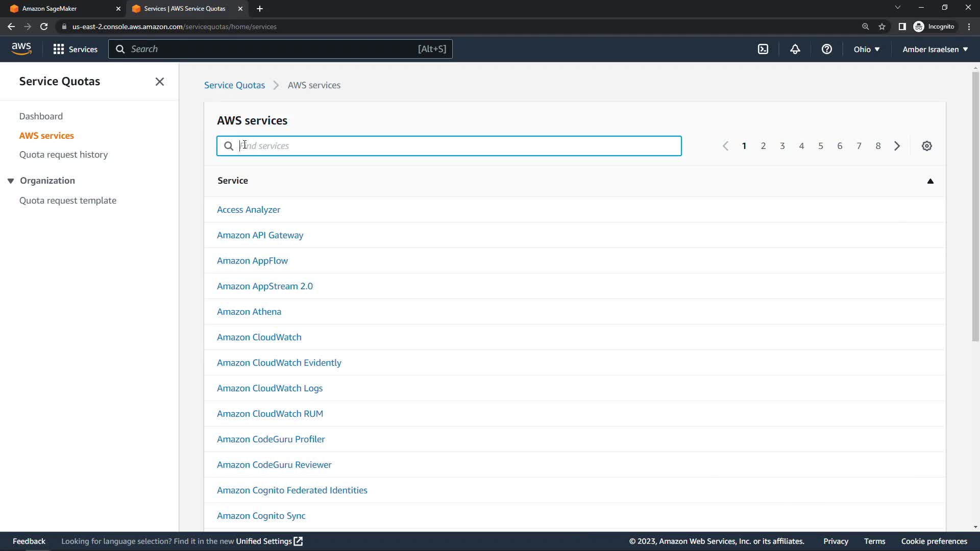980x551 pixels.
Task: Open the Services grid menu
Action: point(75,49)
